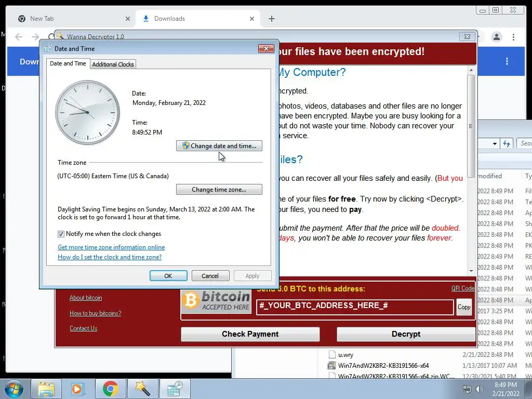
Task: Click Chrome back arrow
Action: pos(19,37)
